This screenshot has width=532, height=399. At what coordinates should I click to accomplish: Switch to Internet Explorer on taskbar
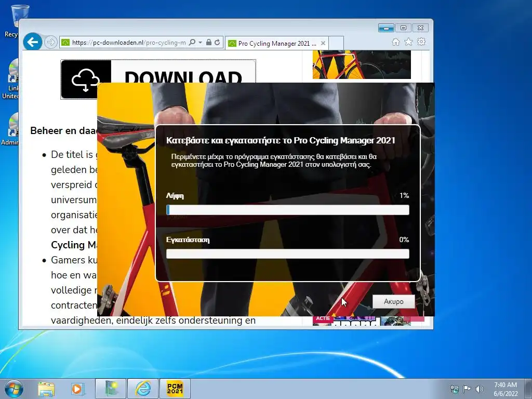pos(143,389)
